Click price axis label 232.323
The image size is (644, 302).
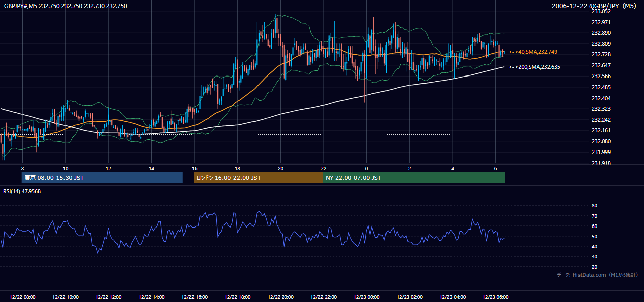(x=601, y=109)
